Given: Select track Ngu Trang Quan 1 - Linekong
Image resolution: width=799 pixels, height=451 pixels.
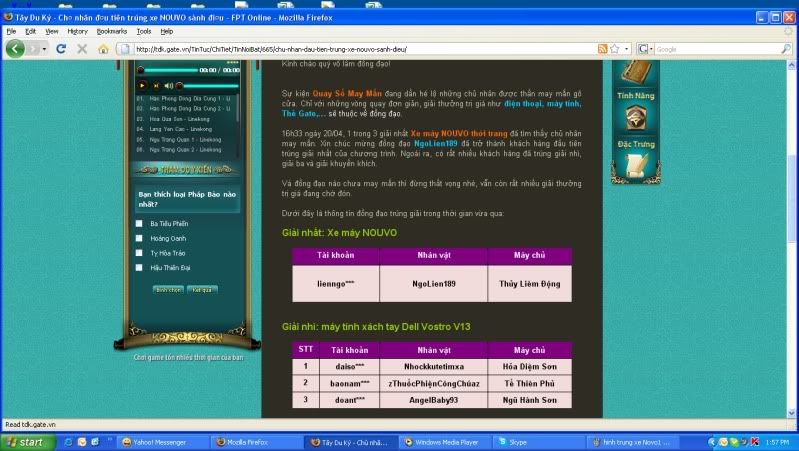Looking at the screenshot, I should 185,139.
